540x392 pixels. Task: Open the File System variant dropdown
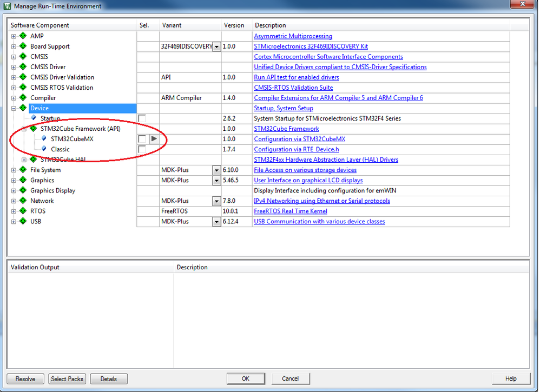[x=216, y=170]
